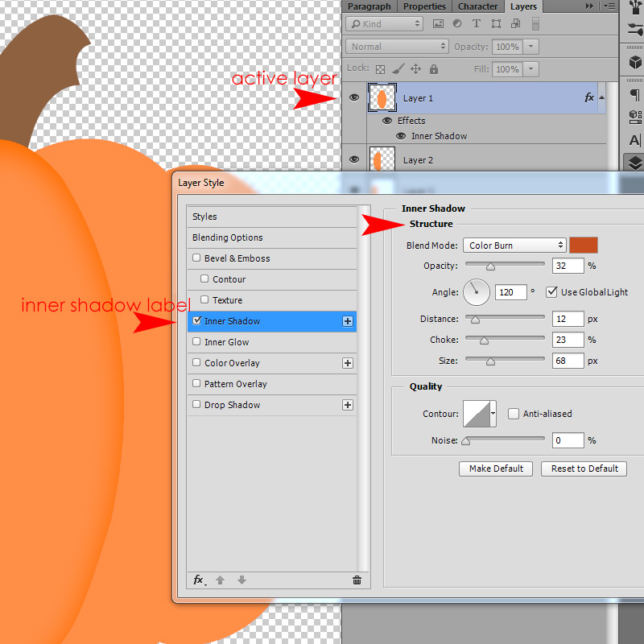Open the fx menu in Layer Style
Image resolution: width=644 pixels, height=644 pixels.
point(199,580)
